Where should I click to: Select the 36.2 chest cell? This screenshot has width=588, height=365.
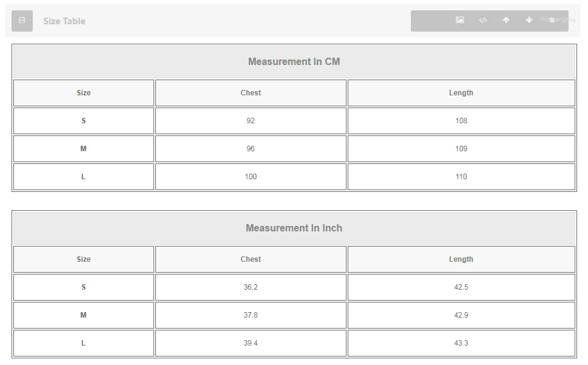click(x=251, y=287)
